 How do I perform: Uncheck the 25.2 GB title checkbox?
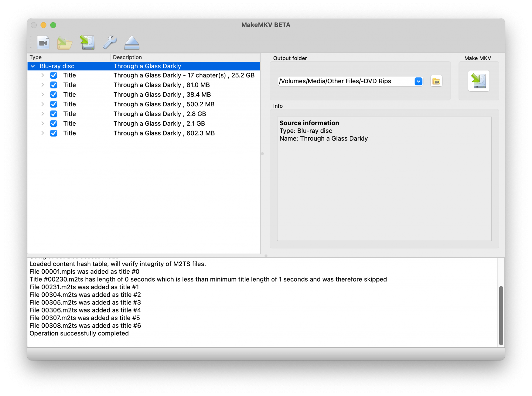click(54, 75)
